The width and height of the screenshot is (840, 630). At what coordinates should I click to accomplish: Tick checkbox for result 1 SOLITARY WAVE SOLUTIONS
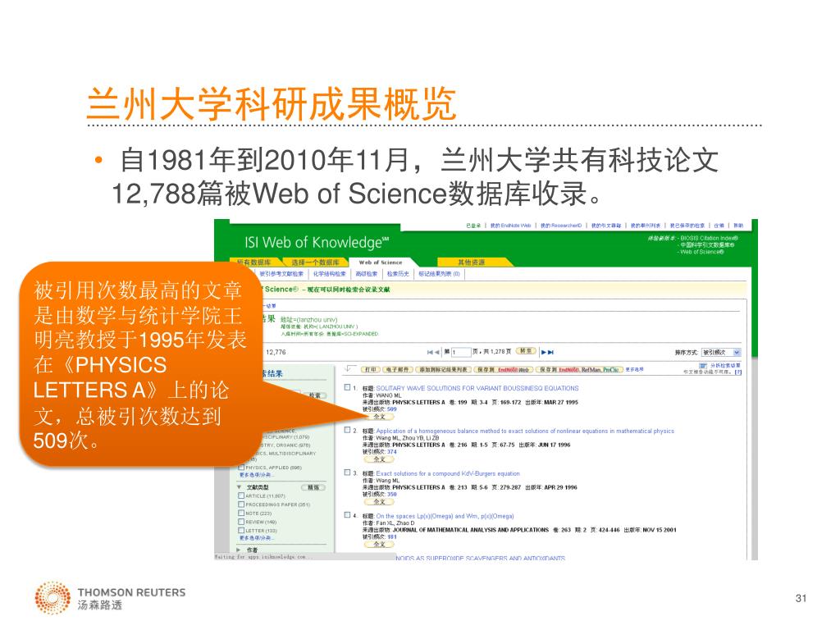point(347,387)
